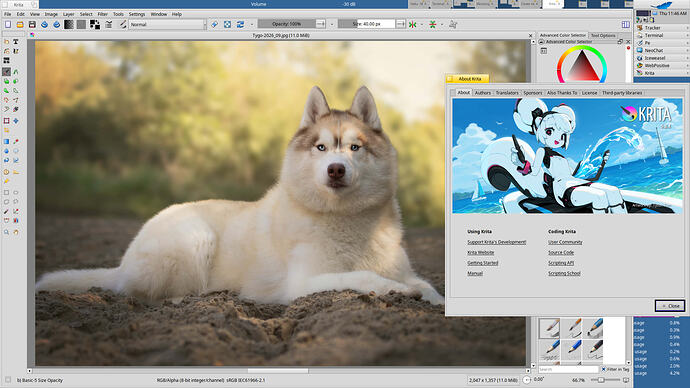Open Support Krita's Development! link
The width and height of the screenshot is (690, 388).
click(496, 242)
